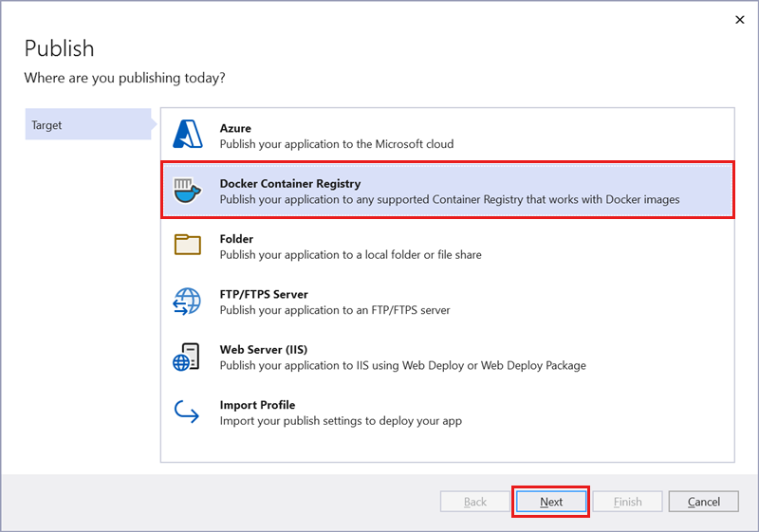Click the Azure description text
This screenshot has width=759, height=532.
point(337,144)
